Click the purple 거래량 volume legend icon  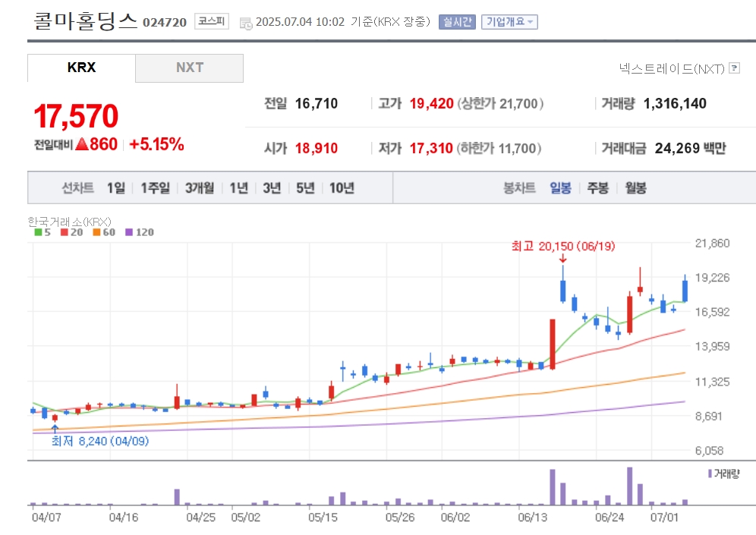tap(710, 474)
